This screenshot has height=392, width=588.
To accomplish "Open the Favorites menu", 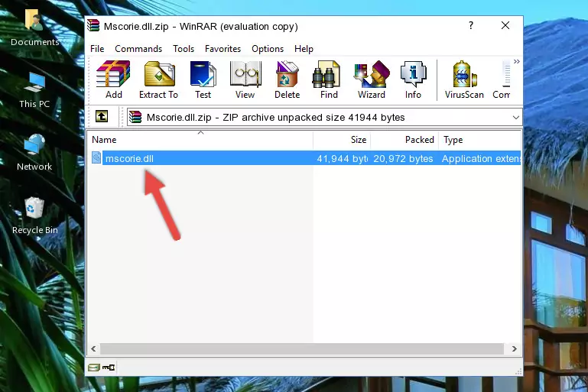I will pos(223,49).
